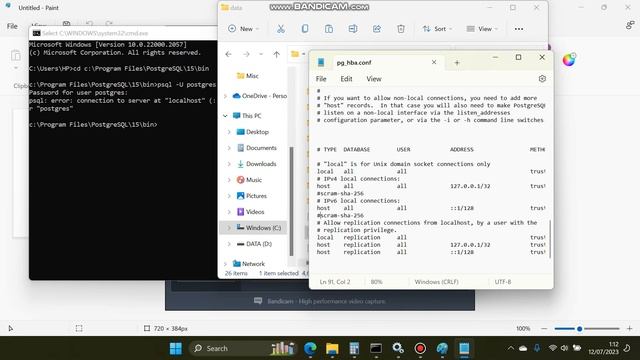Click the Notepad vertical scrollbar

tap(550, 239)
